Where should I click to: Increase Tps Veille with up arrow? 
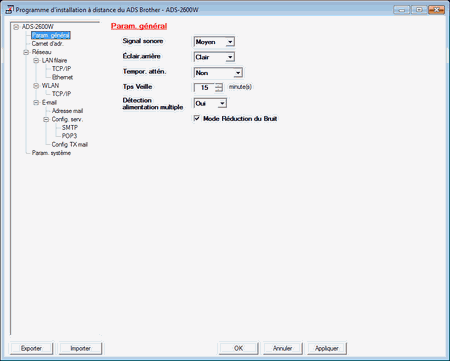[x=219, y=85]
